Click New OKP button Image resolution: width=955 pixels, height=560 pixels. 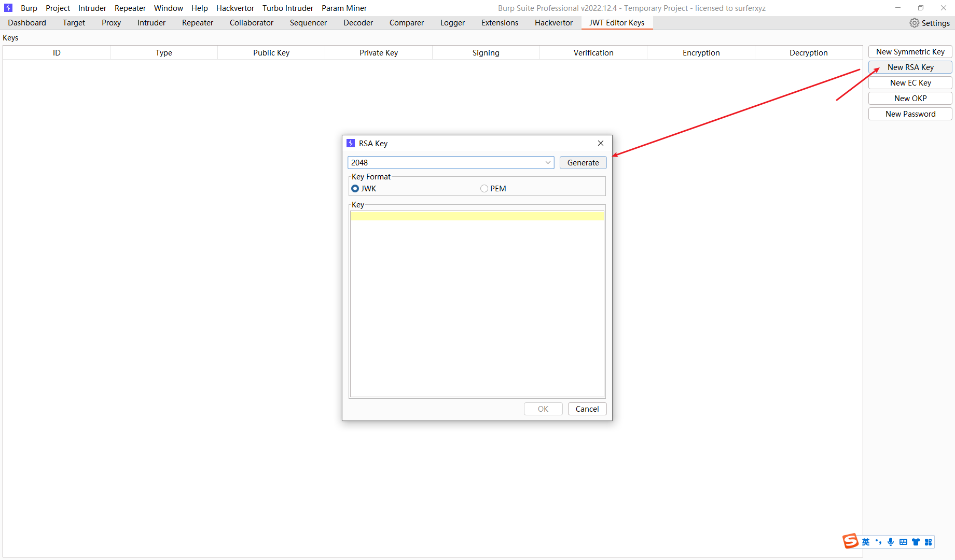[x=910, y=99]
